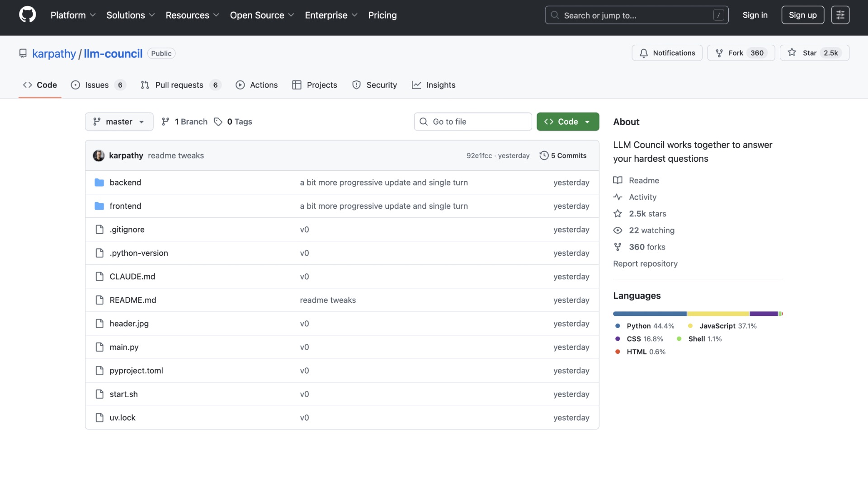Open the README.md file link
Image resolution: width=868 pixels, height=488 pixels.
tap(132, 300)
